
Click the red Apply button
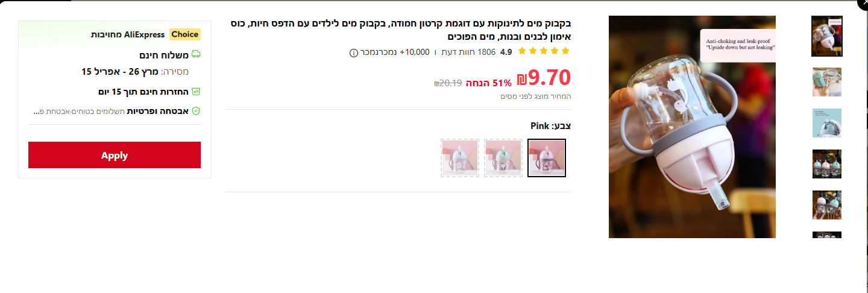(x=115, y=155)
